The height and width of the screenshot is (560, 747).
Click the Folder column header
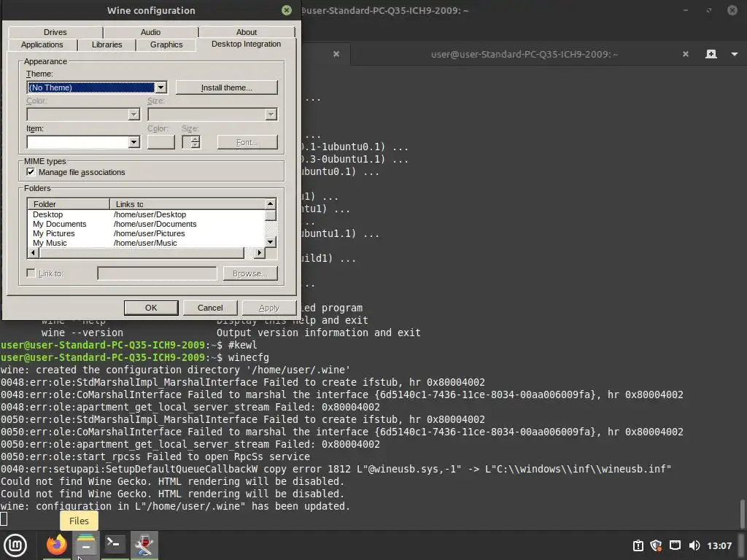point(69,204)
